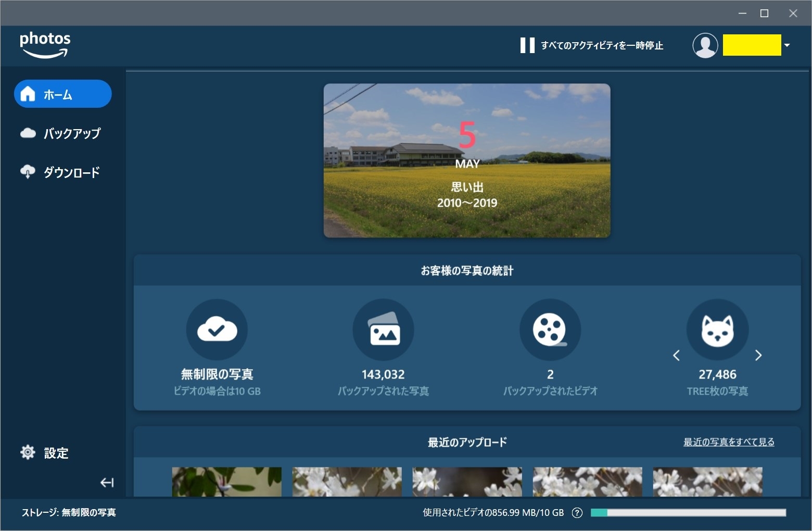Open the first recent upload thumbnail
812x531 pixels.
[x=227, y=482]
